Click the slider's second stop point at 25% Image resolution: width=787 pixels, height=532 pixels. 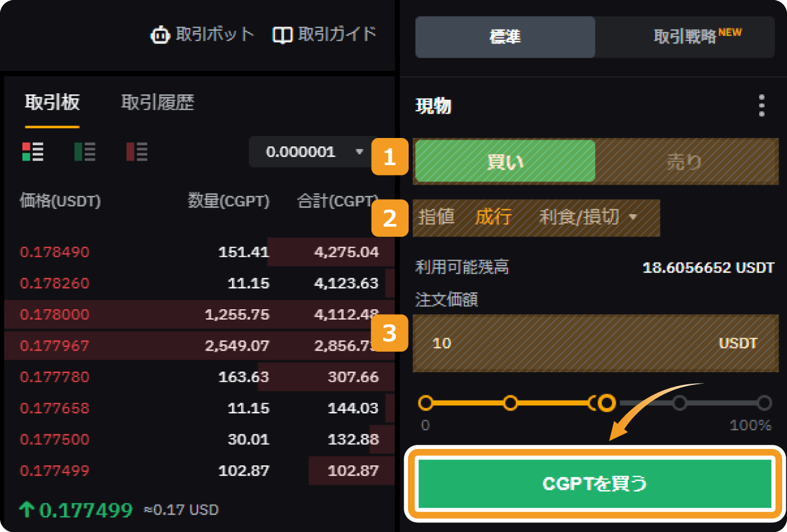pos(510,402)
